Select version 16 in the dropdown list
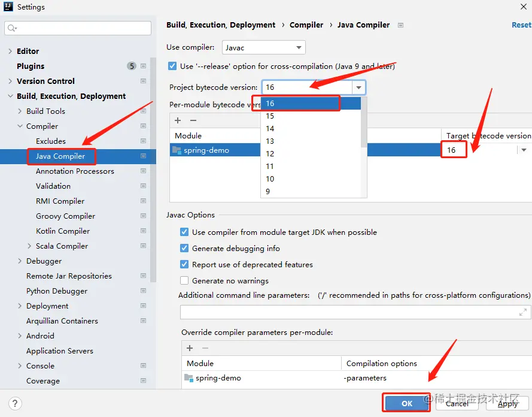 pyautogui.click(x=311, y=104)
